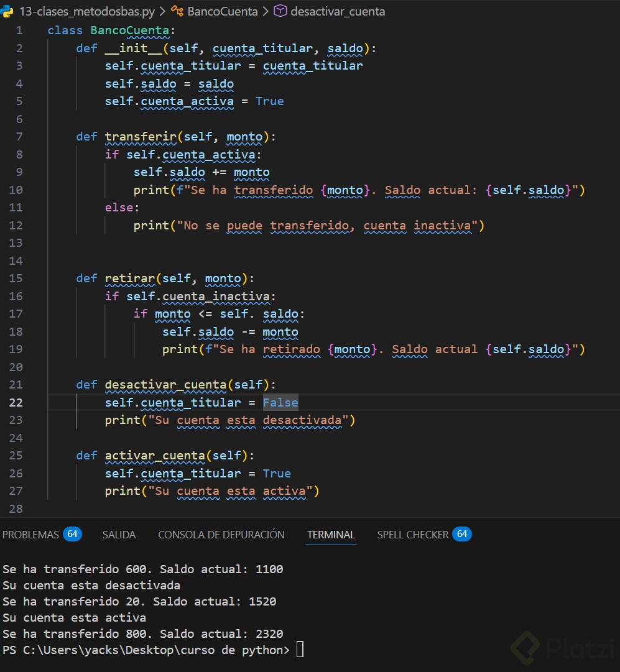The image size is (620, 672).
Task: Click the PowerShell prompt input cursor
Action: tap(300, 650)
